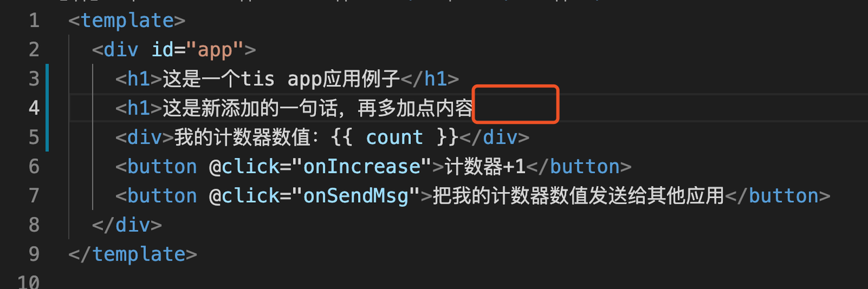
Task: Click the text 这是一个tis app应用例子
Action: (281, 79)
